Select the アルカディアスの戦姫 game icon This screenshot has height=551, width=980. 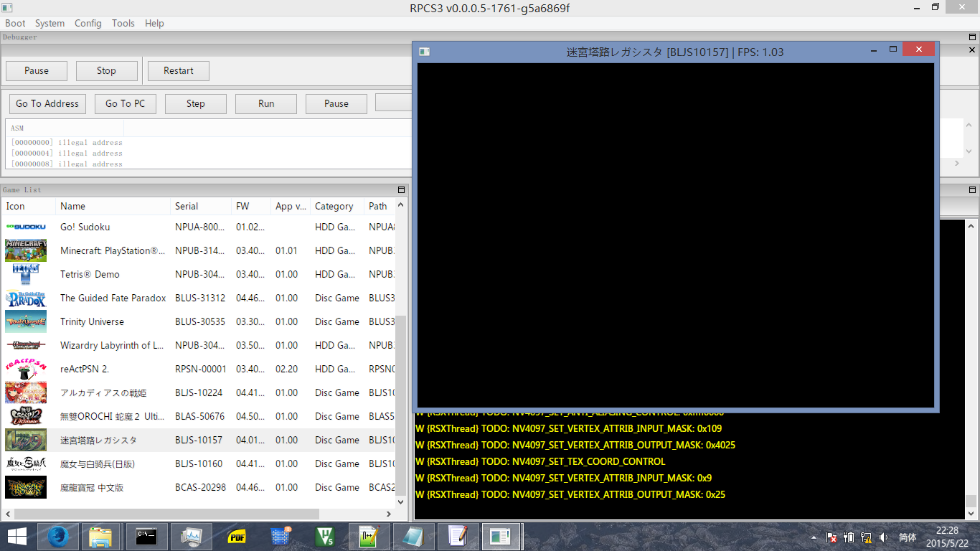pyautogui.click(x=26, y=392)
